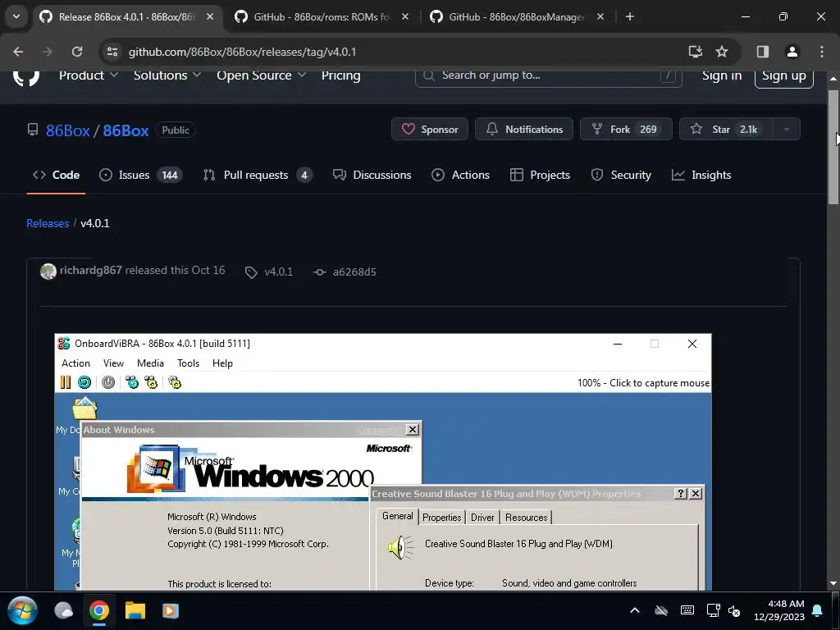Open File Explorer from taskbar
This screenshot has height=630, width=840.
coord(135,610)
